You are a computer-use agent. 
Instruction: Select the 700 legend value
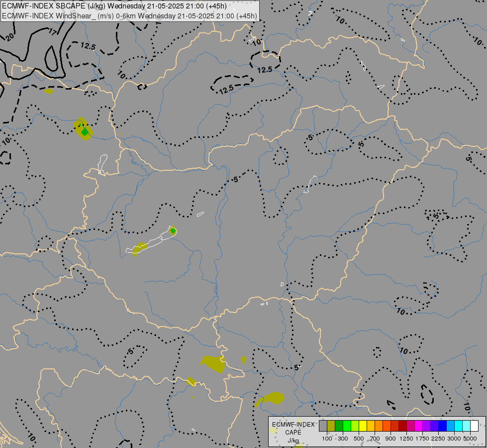click(x=375, y=439)
